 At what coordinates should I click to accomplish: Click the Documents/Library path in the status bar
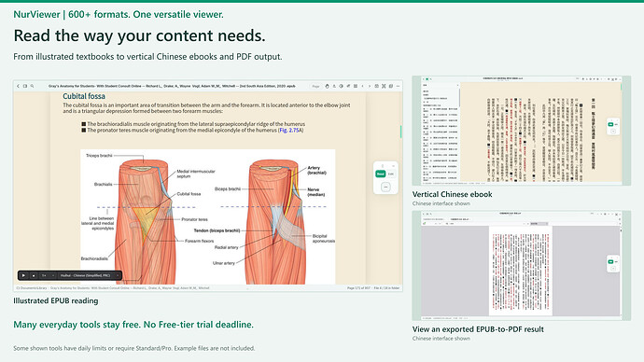31,288
